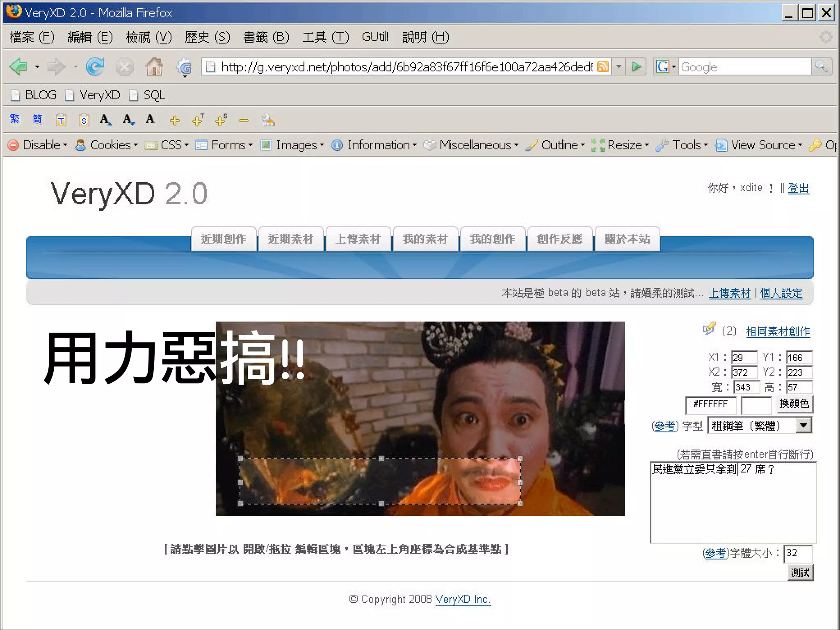
Task: Click the clipboard T conversion icon
Action: click(61, 120)
